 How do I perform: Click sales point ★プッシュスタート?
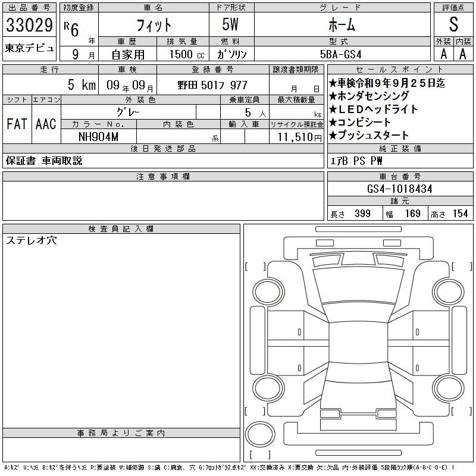coord(369,136)
